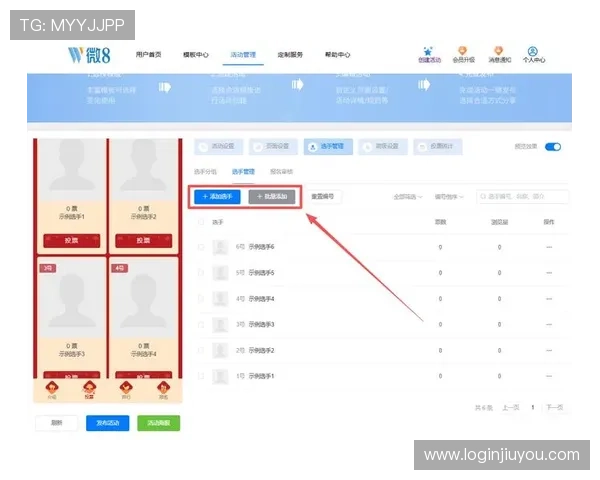Open more actions for 示例选手2 row
Image resolution: width=600 pixels, height=480 pixels.
549,351
